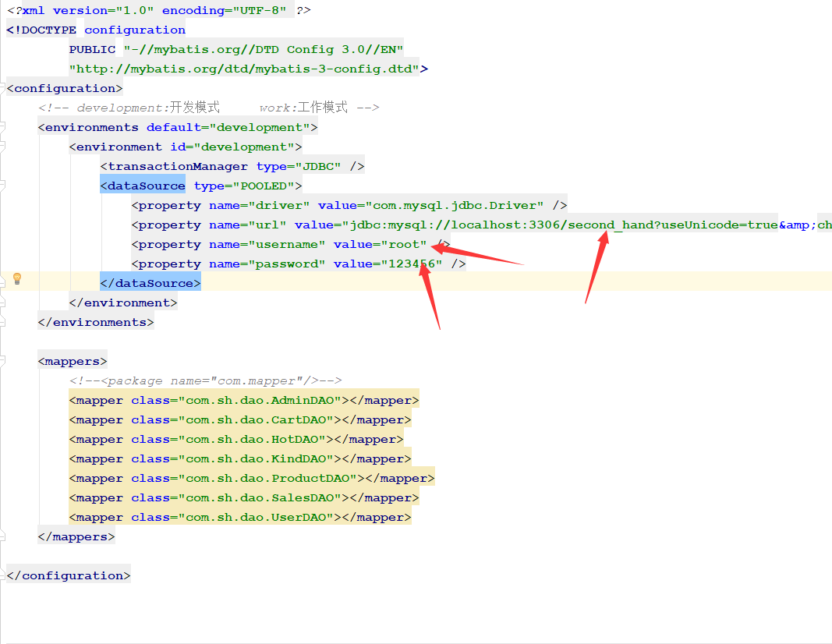Image resolution: width=832 pixels, height=644 pixels.
Task: Select the UserDAO mapper class entry
Action: [x=239, y=517]
